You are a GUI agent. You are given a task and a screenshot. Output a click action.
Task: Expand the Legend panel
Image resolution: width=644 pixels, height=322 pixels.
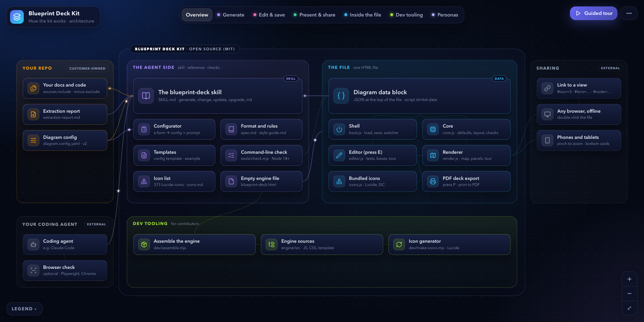click(25, 309)
